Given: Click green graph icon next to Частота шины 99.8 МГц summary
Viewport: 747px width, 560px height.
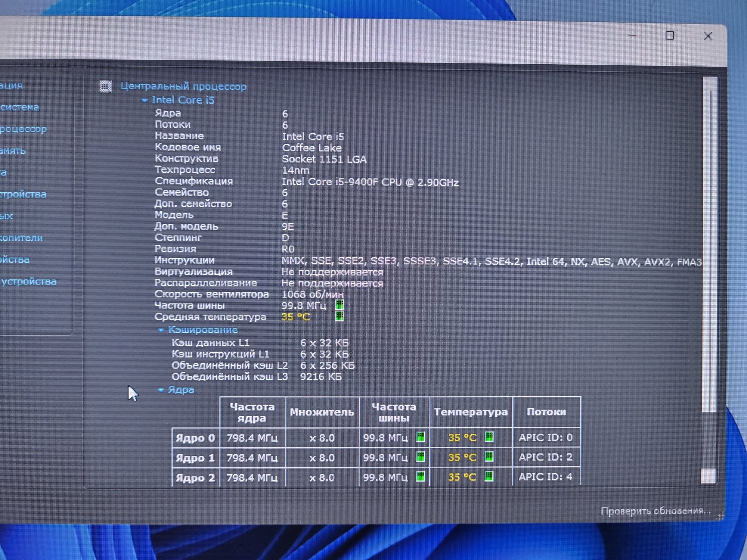Looking at the screenshot, I should (x=339, y=305).
